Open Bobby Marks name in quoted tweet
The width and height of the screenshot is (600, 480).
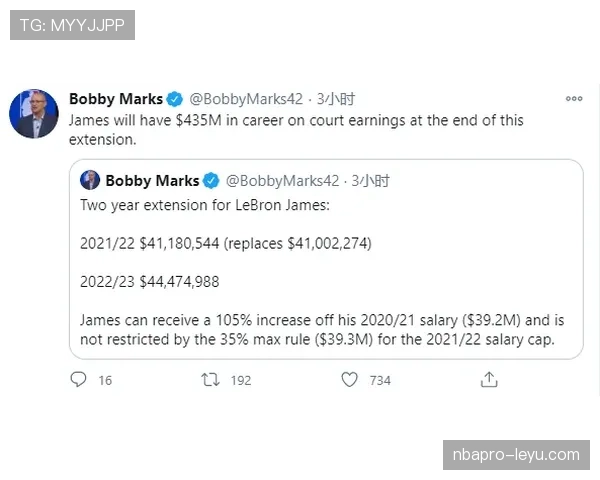(x=152, y=181)
